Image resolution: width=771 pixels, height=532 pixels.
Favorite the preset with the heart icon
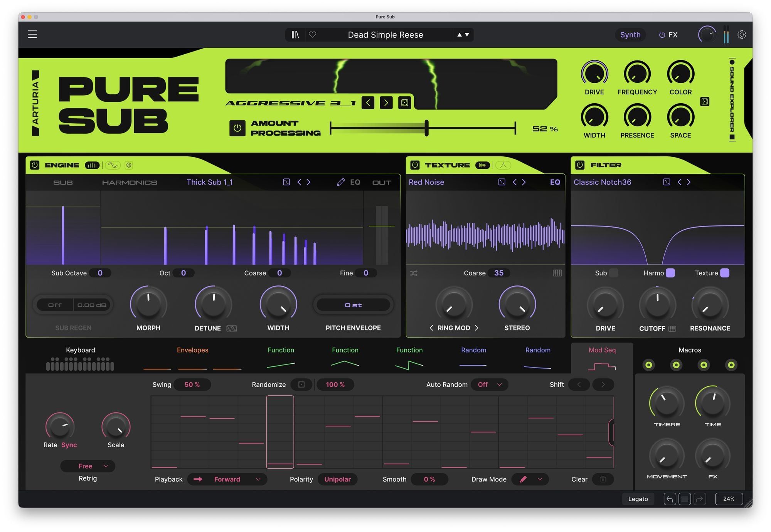(313, 35)
